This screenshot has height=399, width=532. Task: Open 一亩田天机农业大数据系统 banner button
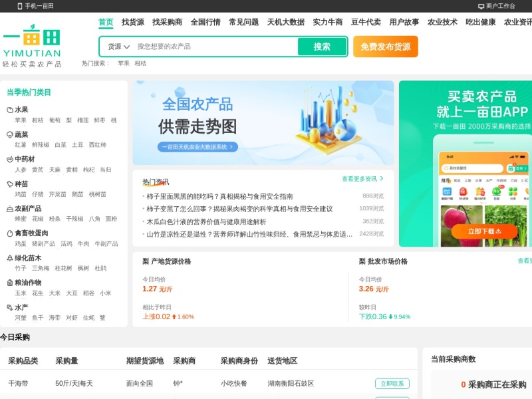tap(198, 147)
